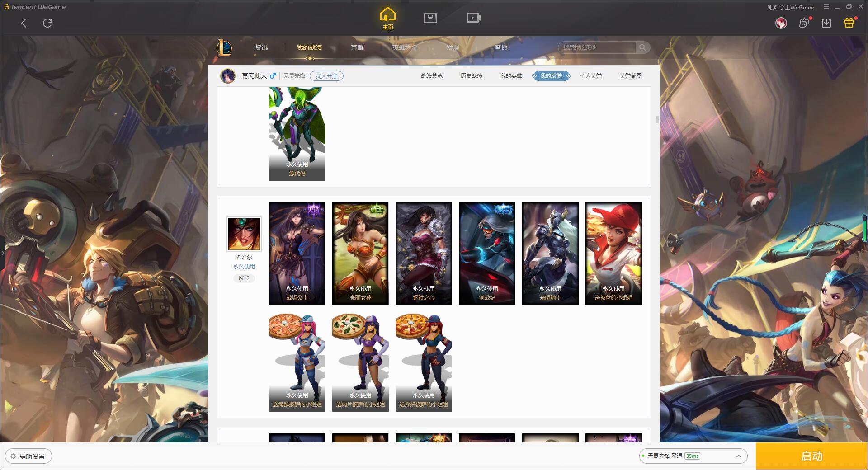Open 辅助设置 settings button
This screenshot has width=868, height=470.
pyautogui.click(x=28, y=456)
